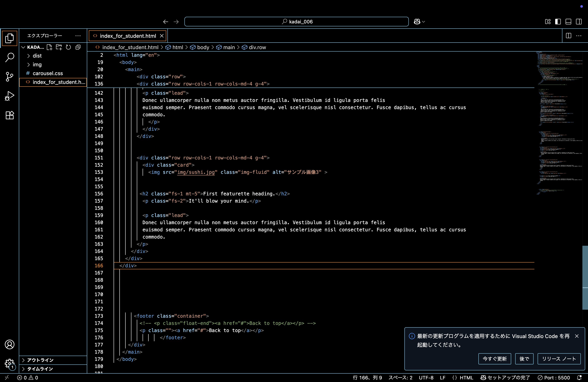Image resolution: width=588 pixels, height=382 pixels.
Task: Select index_for_student.h... in explorer
Action: pos(53,82)
